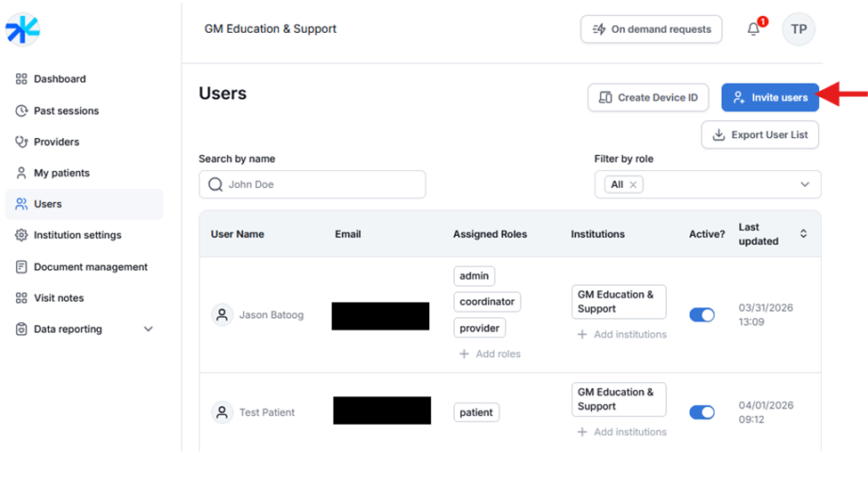Click the app logo in sidebar
Viewport: 868px width, 480px height.
coord(22,29)
